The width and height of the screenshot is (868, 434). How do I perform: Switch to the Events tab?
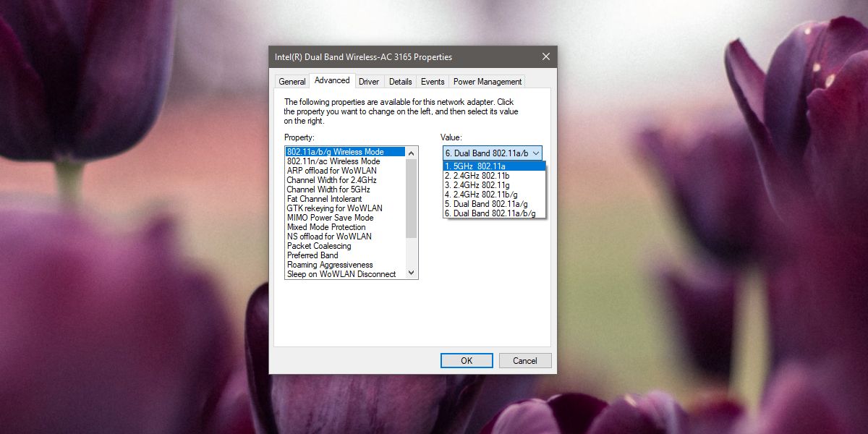[x=433, y=82]
